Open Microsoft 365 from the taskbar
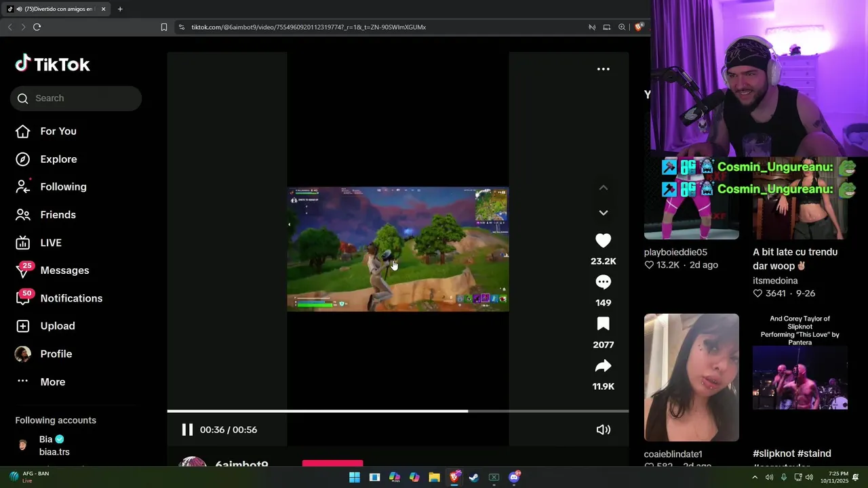The image size is (868, 488). click(395, 477)
